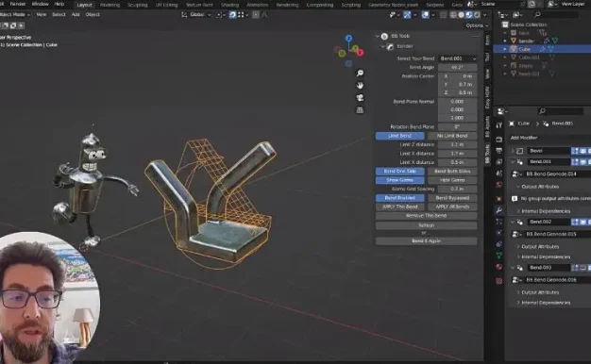
Task: Open the Output properties tab icon
Action: click(x=498, y=151)
